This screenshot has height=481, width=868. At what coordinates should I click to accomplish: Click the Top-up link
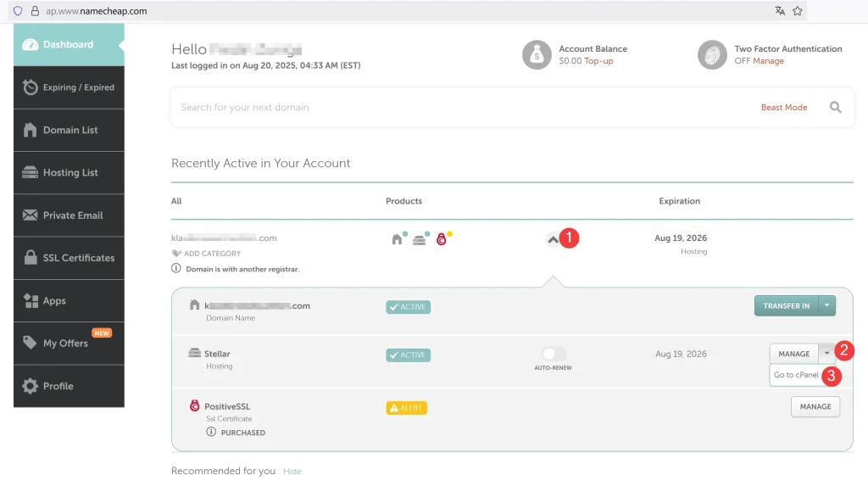coord(598,61)
